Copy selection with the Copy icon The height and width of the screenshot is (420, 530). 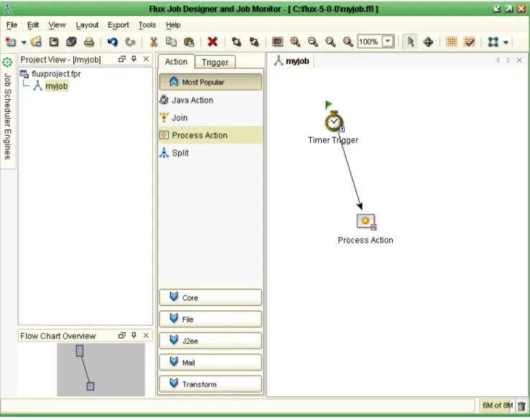click(172, 42)
